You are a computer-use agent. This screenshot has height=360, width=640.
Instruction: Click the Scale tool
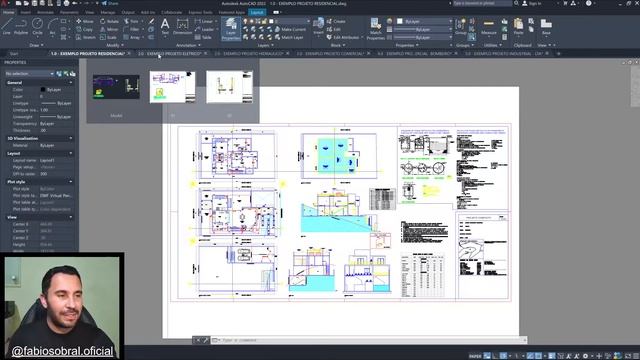click(108, 37)
